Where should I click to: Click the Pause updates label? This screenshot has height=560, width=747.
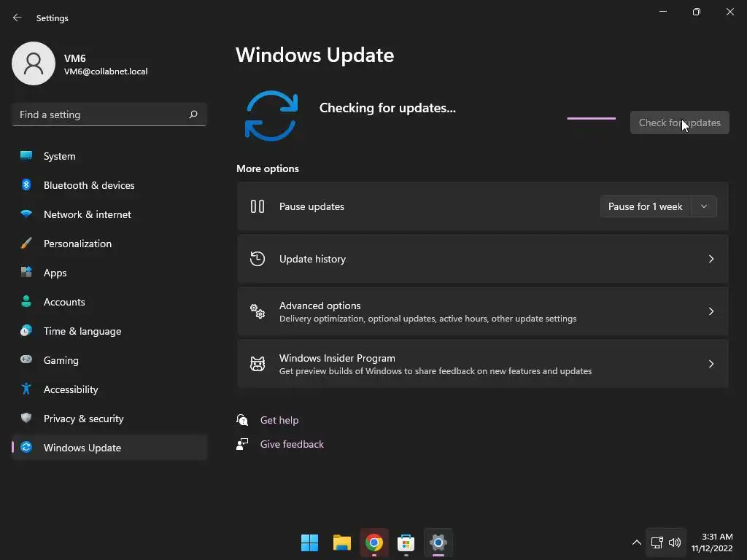[x=311, y=206]
